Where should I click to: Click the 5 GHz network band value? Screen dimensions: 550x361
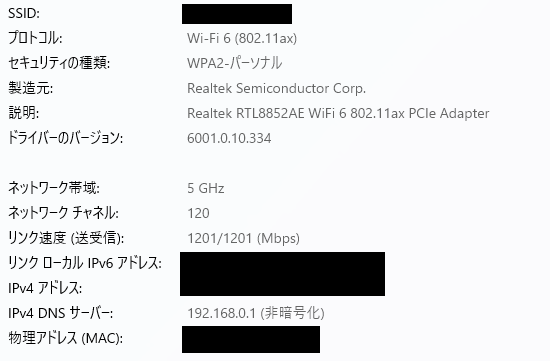206,188
